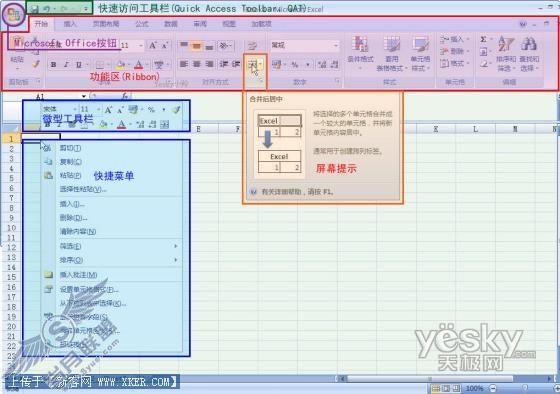Toggle Top Align in ribbon
The height and width of the screenshot is (394, 560).
[184, 45]
